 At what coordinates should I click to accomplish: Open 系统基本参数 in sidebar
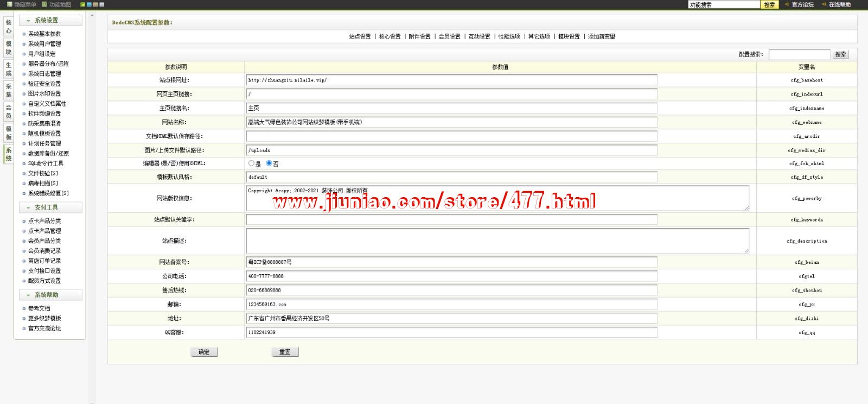point(44,34)
